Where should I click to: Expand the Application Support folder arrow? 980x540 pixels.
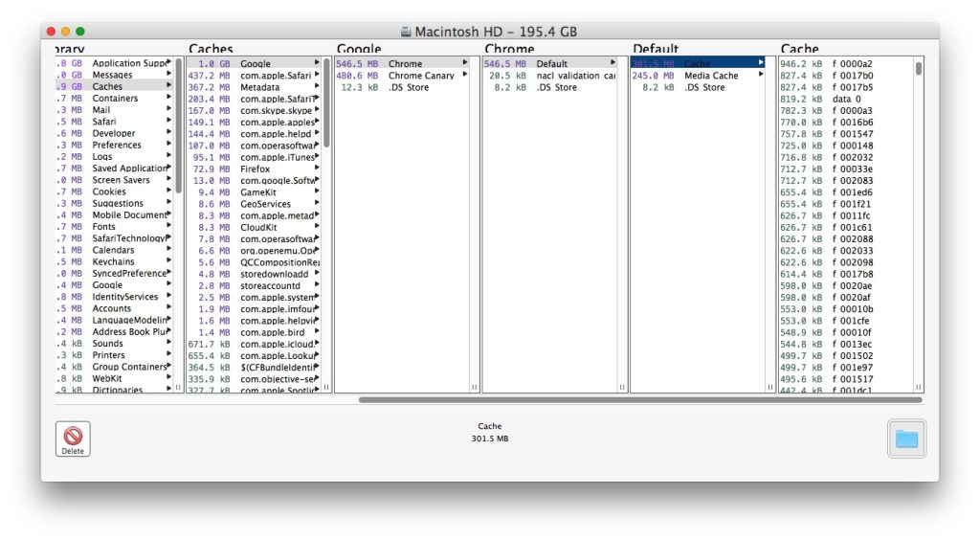click(168, 62)
